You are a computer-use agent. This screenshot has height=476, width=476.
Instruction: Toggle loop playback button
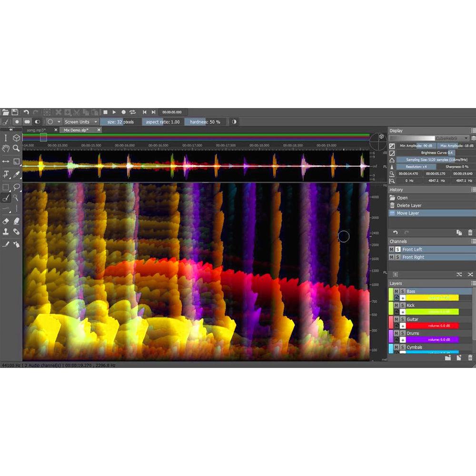133,112
